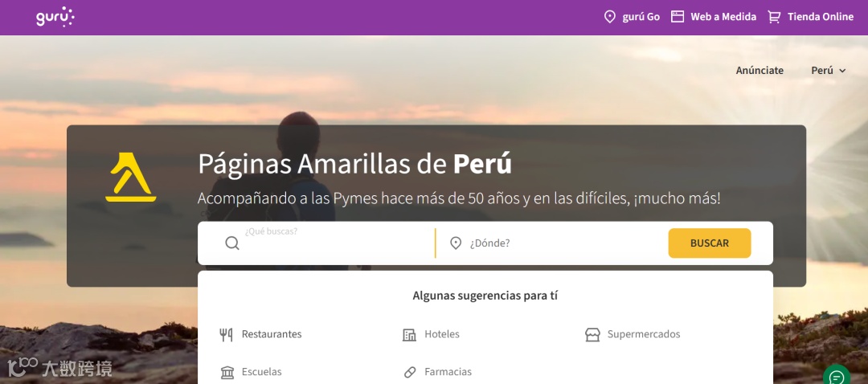Click the Hoteles building icon
Screen dimensions: 868x384
tap(409, 334)
